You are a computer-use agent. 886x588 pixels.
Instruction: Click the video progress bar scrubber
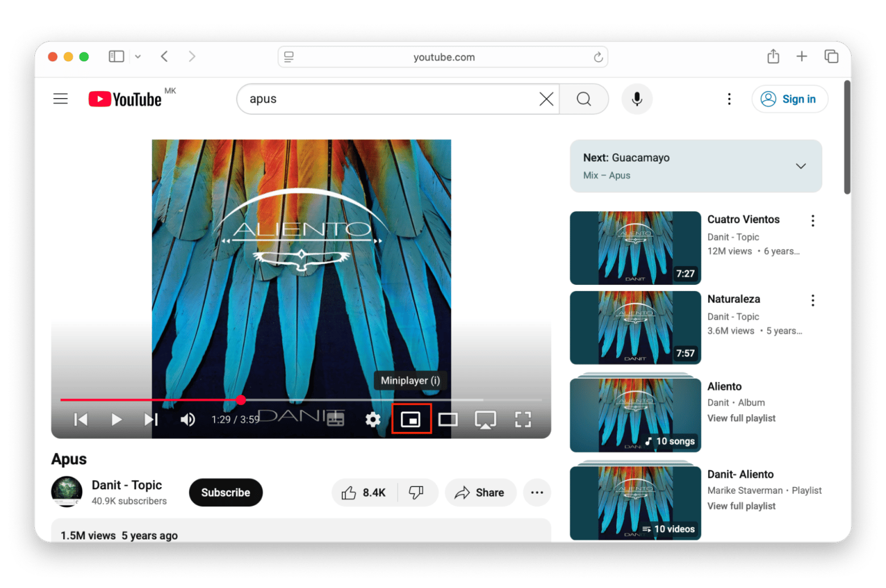(241, 400)
